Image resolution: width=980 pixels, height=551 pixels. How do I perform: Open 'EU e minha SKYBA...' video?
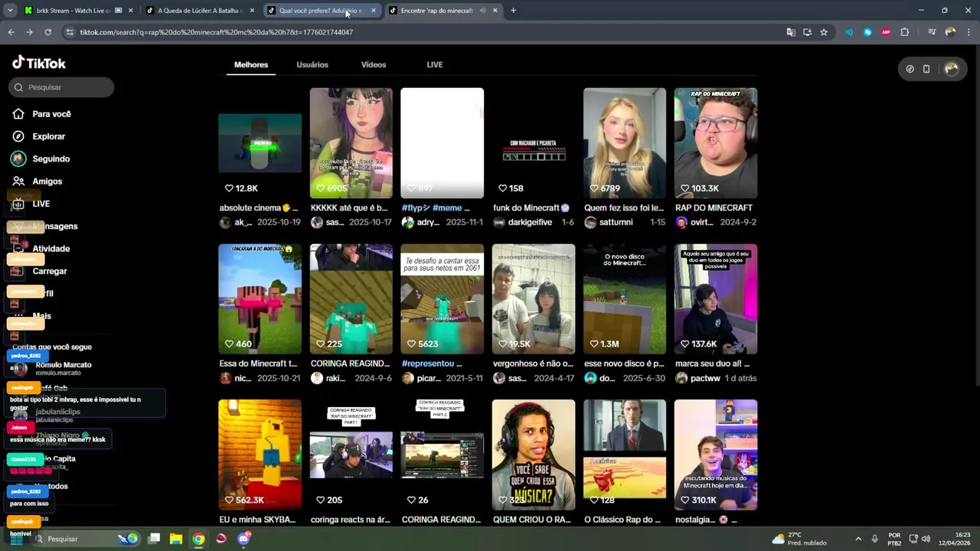click(x=260, y=455)
